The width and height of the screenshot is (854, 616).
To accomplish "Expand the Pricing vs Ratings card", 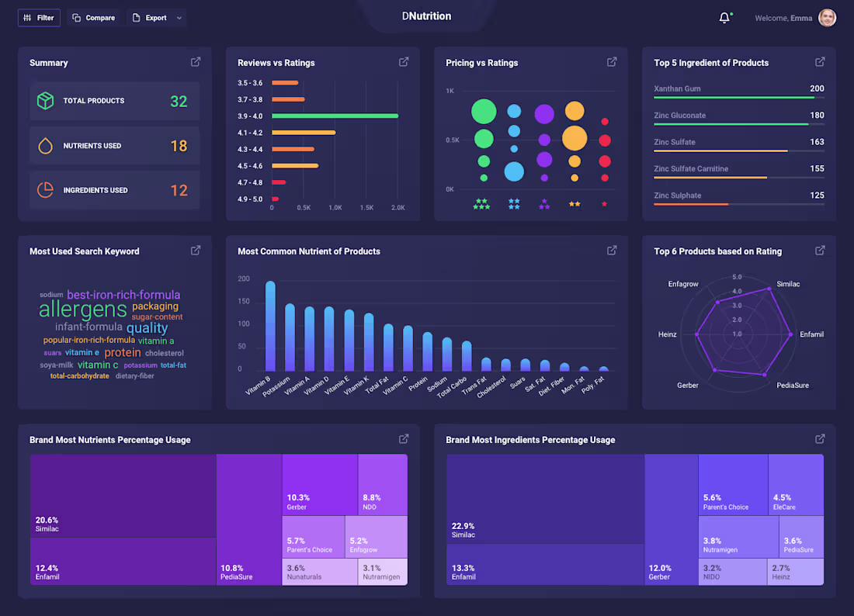I will pyautogui.click(x=612, y=62).
